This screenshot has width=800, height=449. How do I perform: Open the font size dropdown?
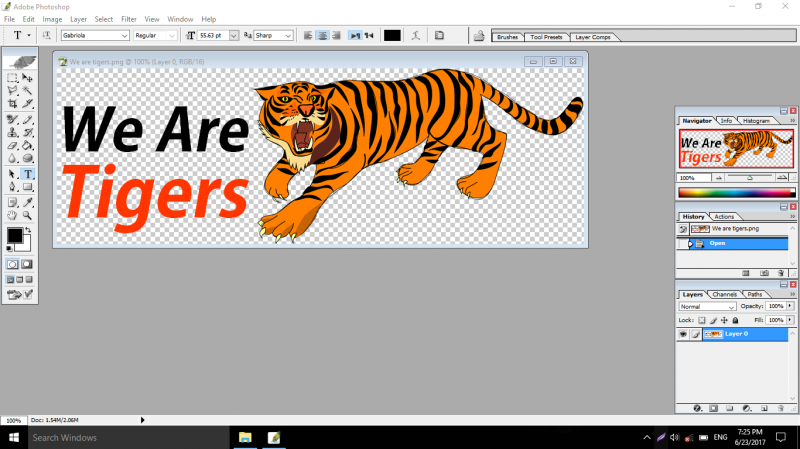(233, 35)
